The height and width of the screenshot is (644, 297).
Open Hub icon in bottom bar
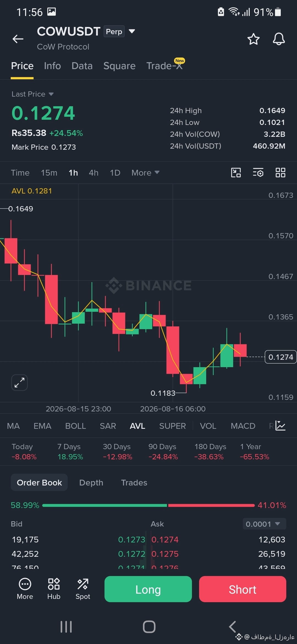[x=54, y=589]
